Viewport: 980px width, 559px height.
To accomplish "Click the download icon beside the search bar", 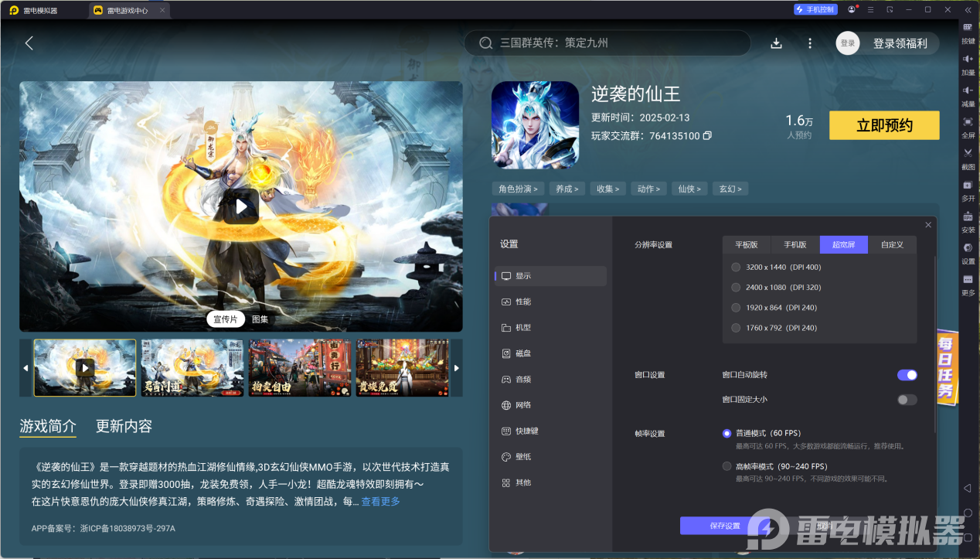I will (776, 43).
